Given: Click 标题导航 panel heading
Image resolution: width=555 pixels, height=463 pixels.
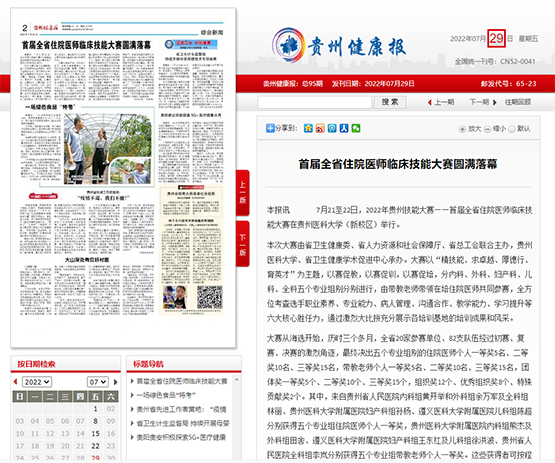Looking at the screenshot, I should [148, 364].
